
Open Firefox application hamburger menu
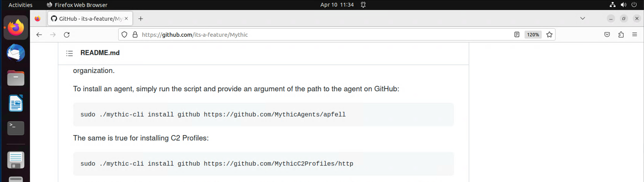[635, 35]
